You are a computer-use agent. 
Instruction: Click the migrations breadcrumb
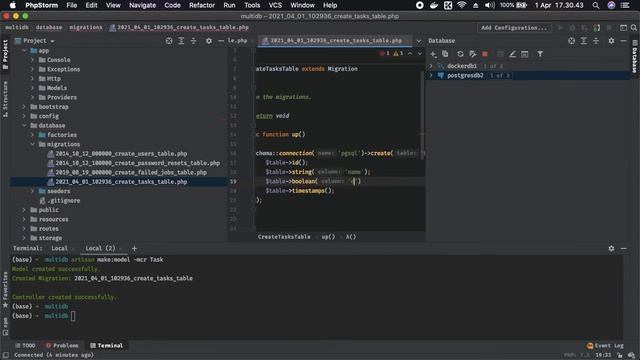(86, 27)
